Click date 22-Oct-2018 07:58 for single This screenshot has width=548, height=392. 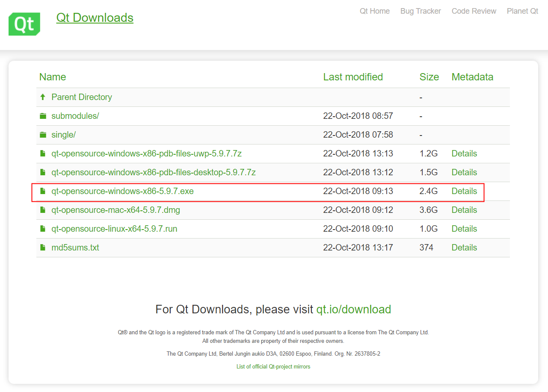(358, 135)
